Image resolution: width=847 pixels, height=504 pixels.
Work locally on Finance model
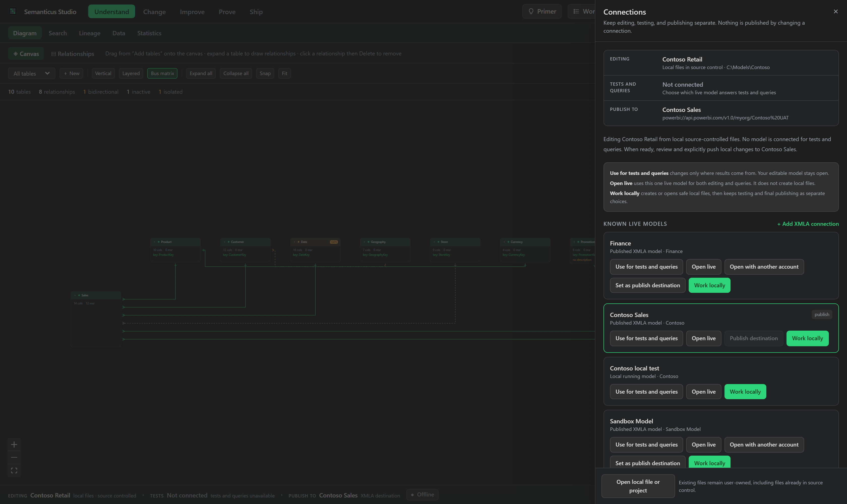coord(709,285)
